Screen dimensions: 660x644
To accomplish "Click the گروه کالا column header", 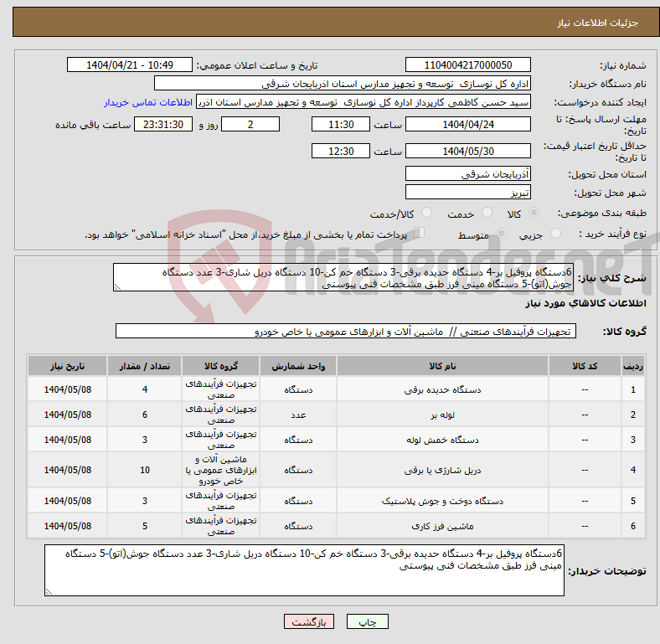I will tap(220, 366).
